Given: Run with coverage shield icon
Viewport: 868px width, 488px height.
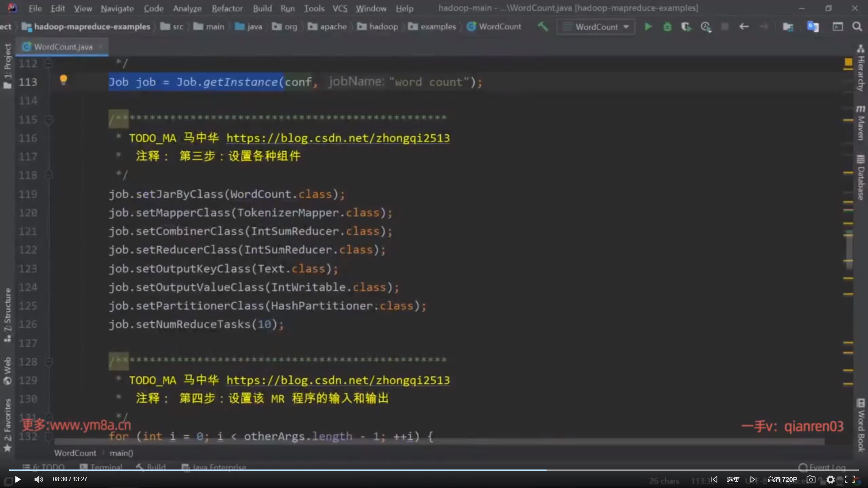Looking at the screenshot, I should [686, 27].
